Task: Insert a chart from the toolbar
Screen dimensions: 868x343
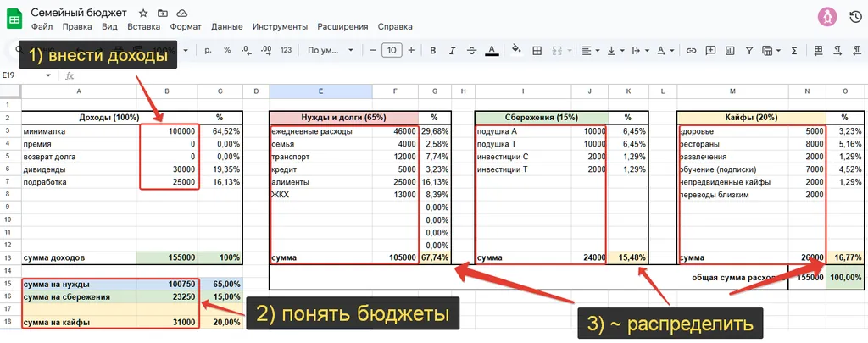Action: point(732,50)
